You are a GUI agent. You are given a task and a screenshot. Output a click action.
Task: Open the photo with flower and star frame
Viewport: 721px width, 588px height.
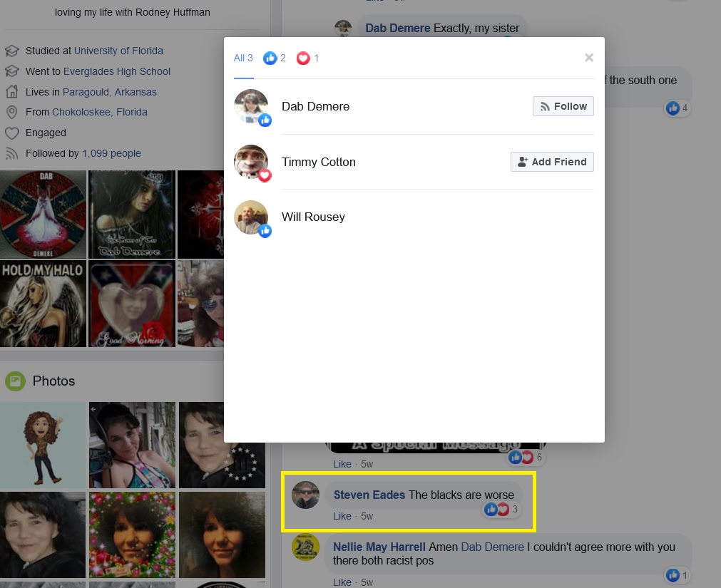[133, 535]
